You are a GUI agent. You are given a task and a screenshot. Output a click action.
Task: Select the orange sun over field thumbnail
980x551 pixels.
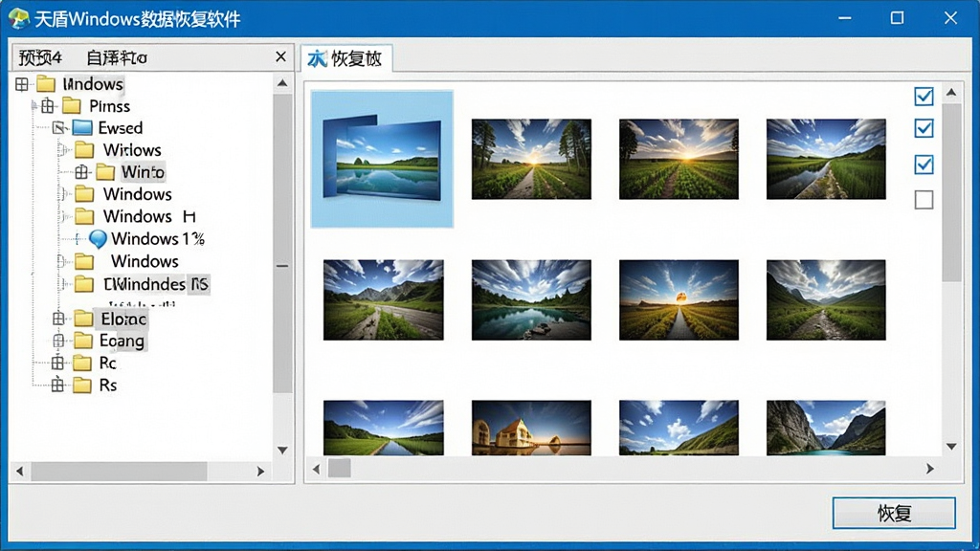click(679, 299)
